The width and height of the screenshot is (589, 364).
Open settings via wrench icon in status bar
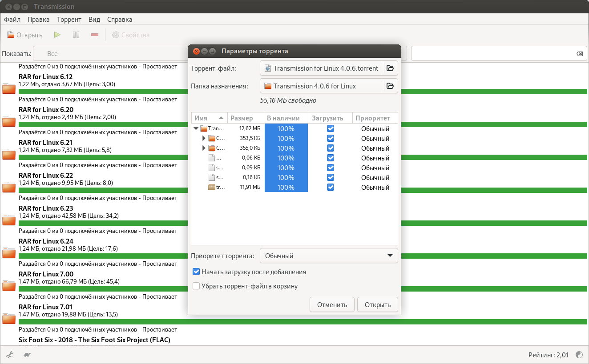coord(9,355)
